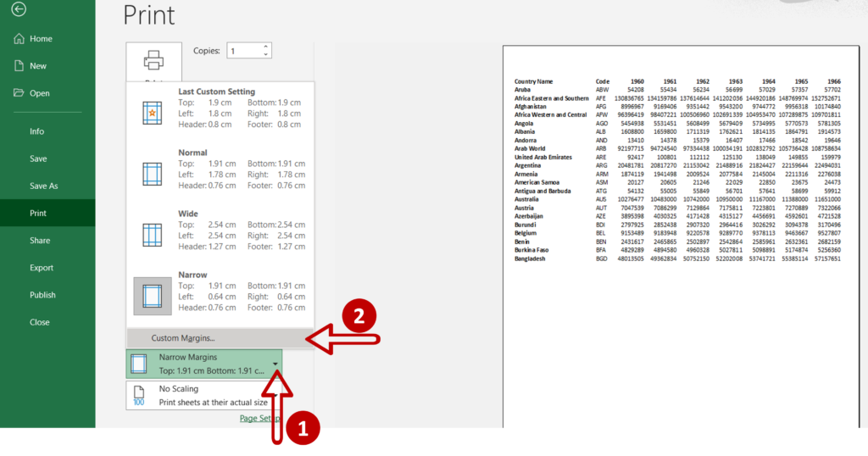Click 'Africa Western and Central' in preview
The width and height of the screenshot is (868, 456).
[550, 115]
